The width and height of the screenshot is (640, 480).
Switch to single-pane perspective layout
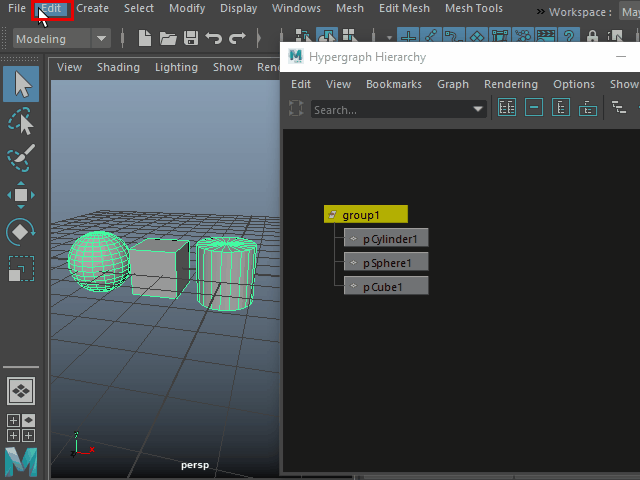tap(21, 390)
